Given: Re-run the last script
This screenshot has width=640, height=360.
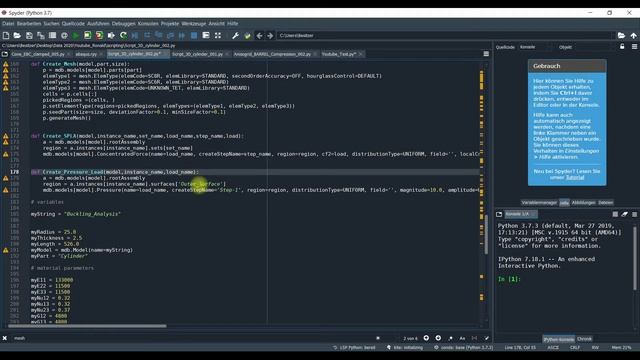Looking at the screenshot, I should [123, 36].
